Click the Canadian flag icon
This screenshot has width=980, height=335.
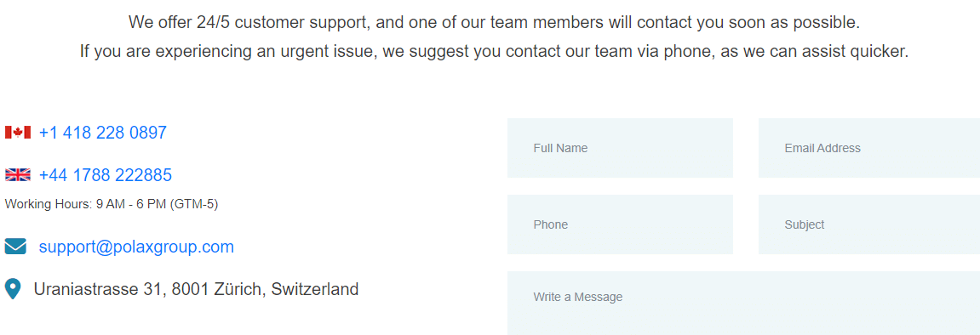[18, 133]
